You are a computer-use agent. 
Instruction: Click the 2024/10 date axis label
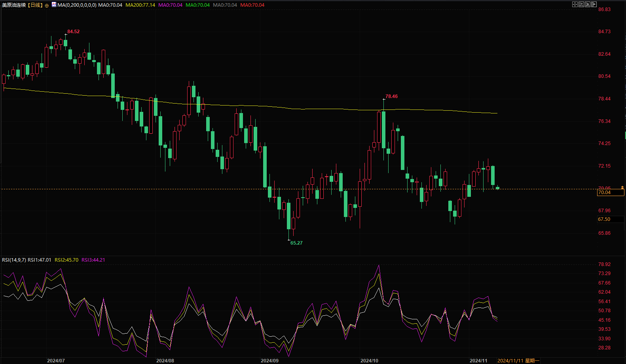click(x=369, y=361)
